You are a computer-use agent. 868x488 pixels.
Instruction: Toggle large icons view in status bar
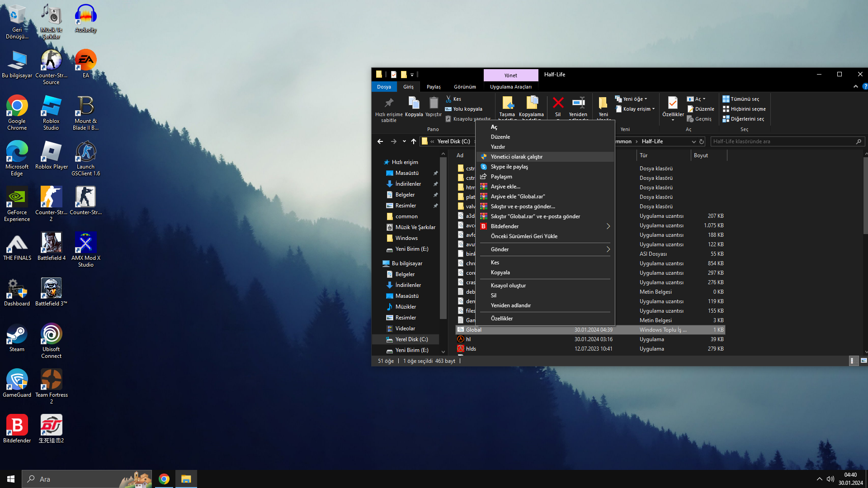coord(863,361)
